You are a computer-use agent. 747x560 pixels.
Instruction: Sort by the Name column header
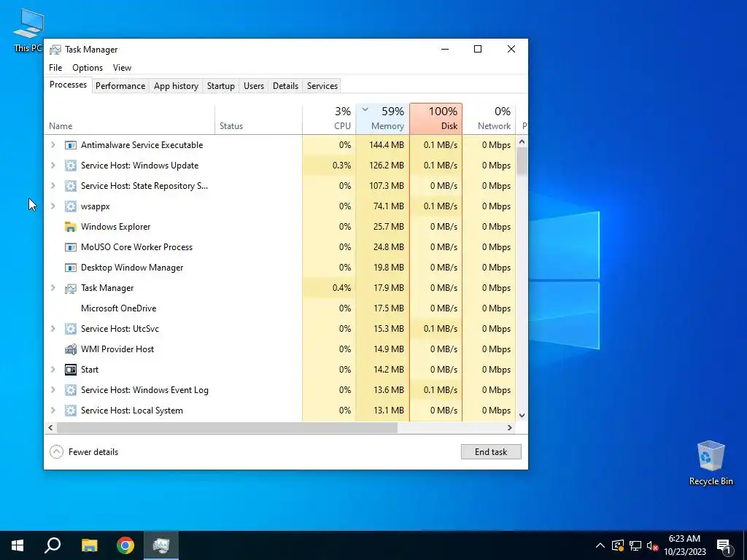pyautogui.click(x=130, y=119)
